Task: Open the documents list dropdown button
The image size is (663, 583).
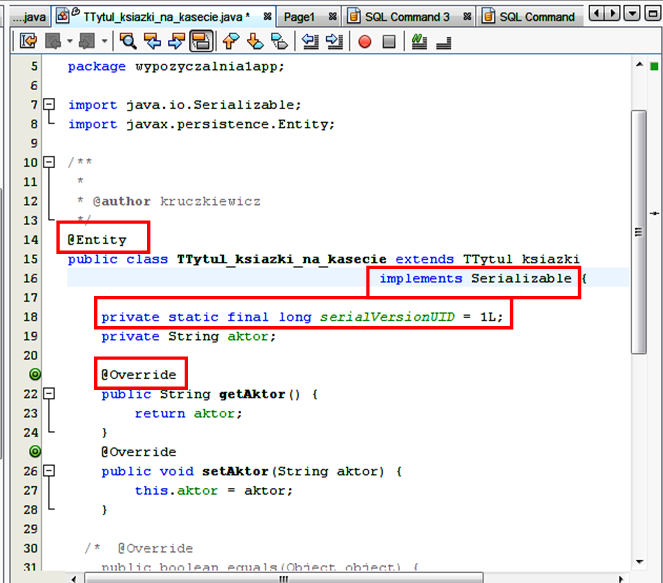Action: coord(632,14)
